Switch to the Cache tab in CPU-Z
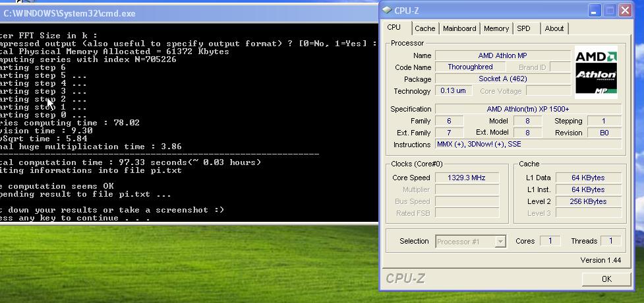The width and height of the screenshot is (644, 303). point(424,28)
